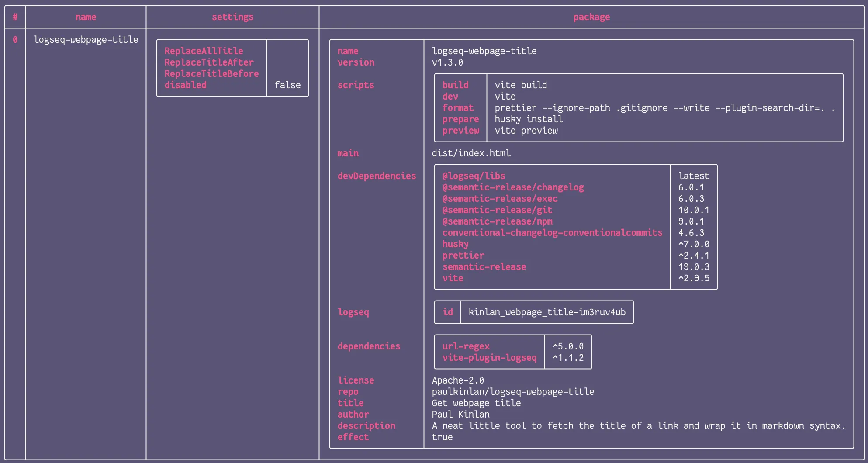Click the 'format' script key
The height and width of the screenshot is (463, 868).
pyautogui.click(x=458, y=108)
